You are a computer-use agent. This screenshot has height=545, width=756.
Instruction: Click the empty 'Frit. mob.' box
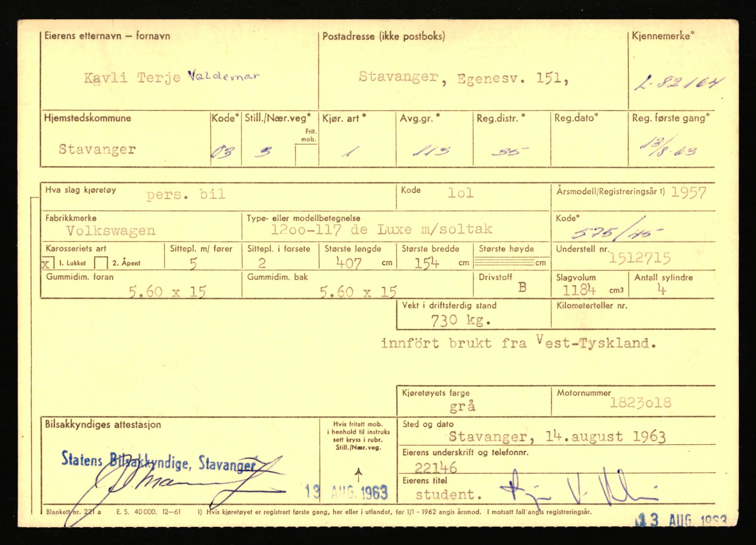pyautogui.click(x=306, y=155)
